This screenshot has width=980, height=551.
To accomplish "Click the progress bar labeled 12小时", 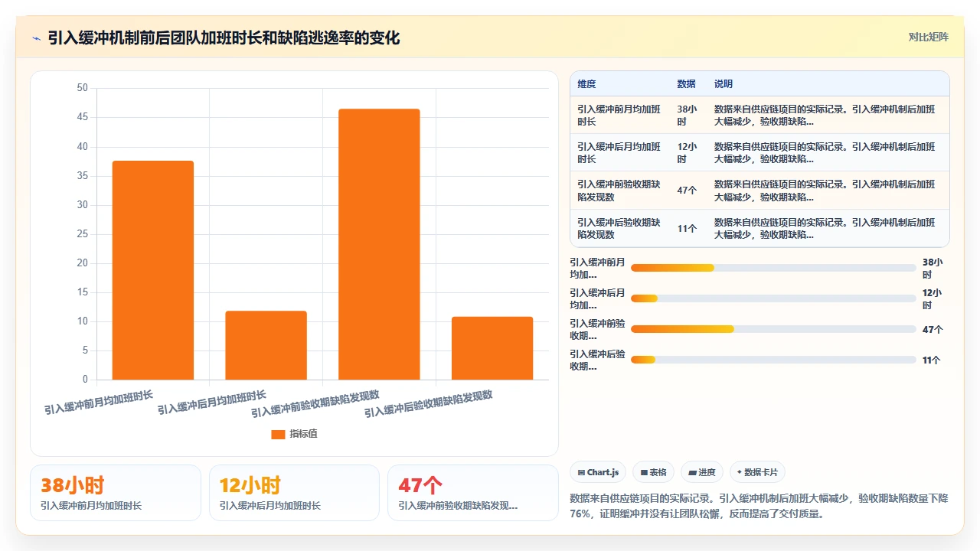I will 773,298.
